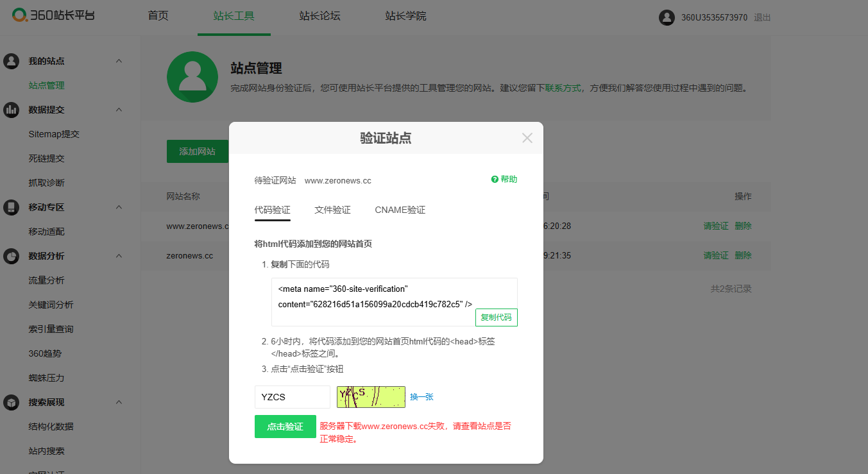Collapse the 搜索展现 section
The height and width of the screenshot is (474, 868).
coord(119,402)
